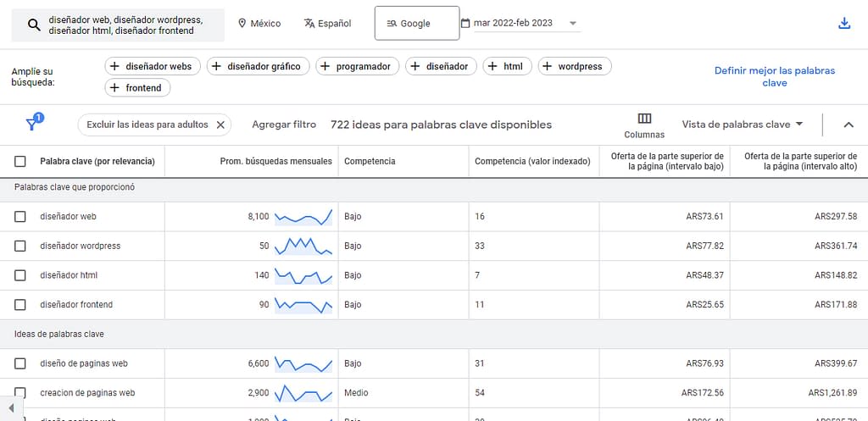
Task: Add 'diseñador gráfico' suggestion chip
Action: point(258,66)
